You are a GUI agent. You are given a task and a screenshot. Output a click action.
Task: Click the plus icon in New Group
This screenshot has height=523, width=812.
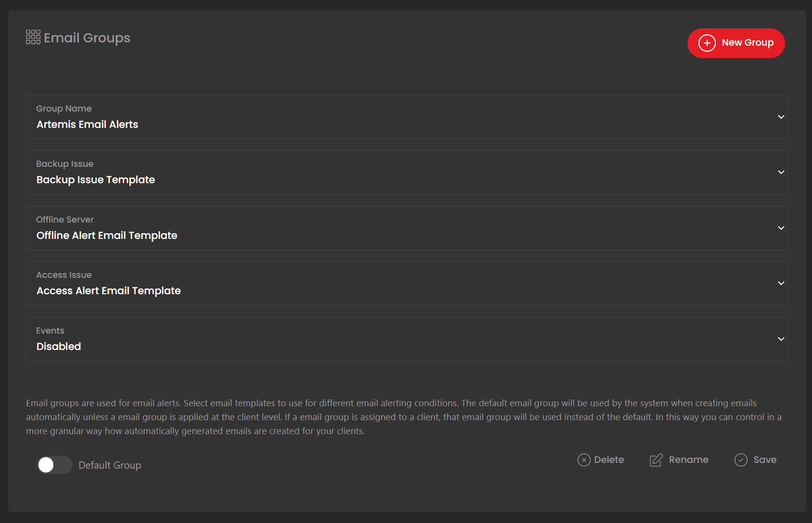(707, 43)
